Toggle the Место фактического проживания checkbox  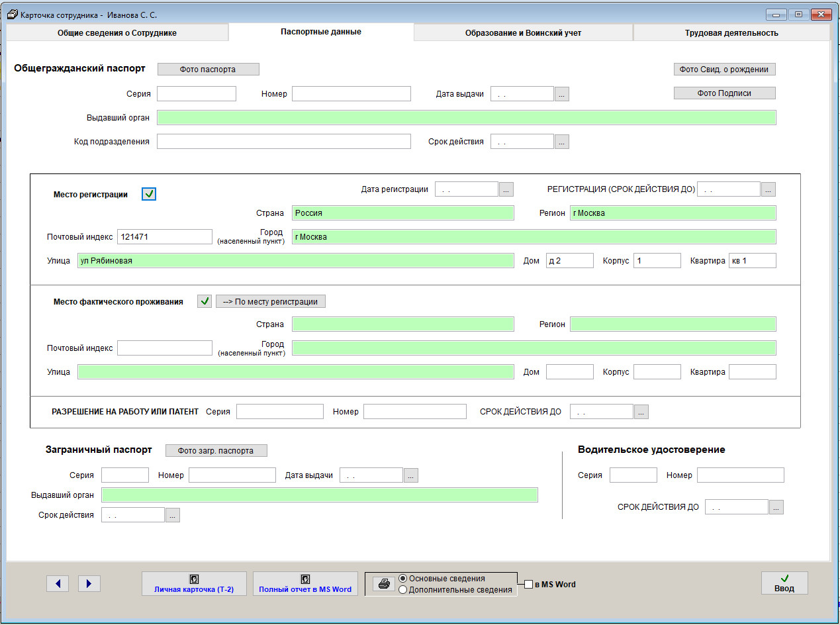coord(205,301)
